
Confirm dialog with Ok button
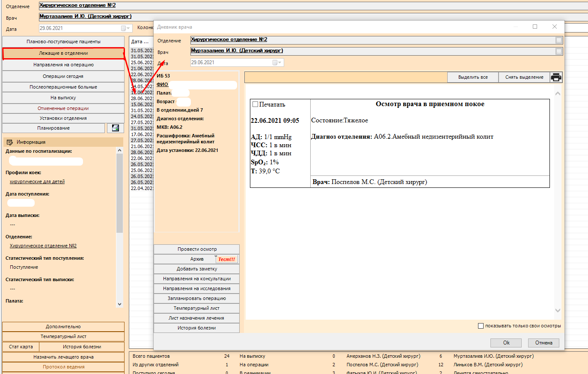click(x=506, y=343)
